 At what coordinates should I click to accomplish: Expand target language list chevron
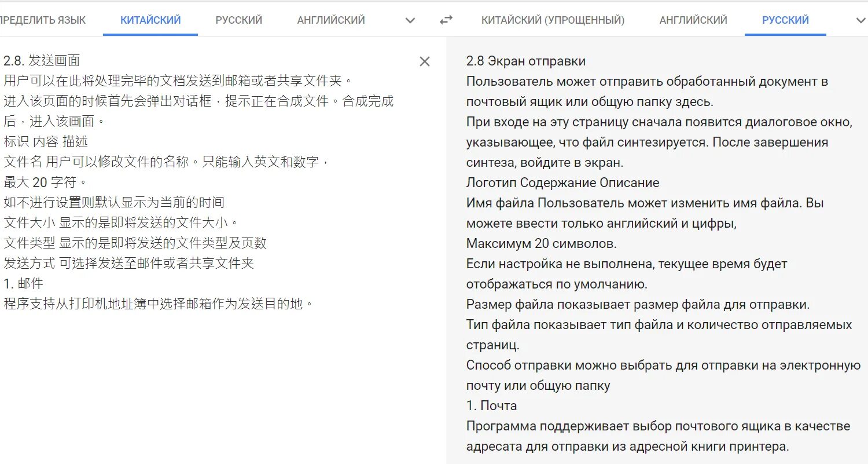[x=860, y=21]
